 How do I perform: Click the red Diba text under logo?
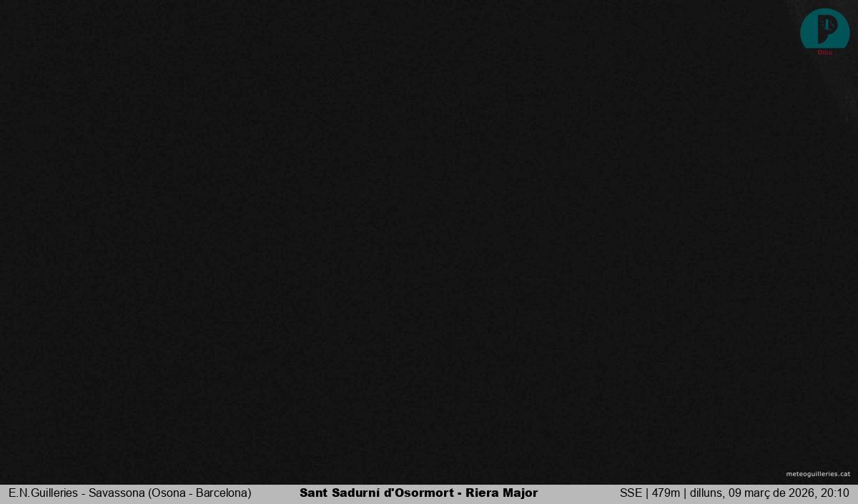(x=824, y=52)
